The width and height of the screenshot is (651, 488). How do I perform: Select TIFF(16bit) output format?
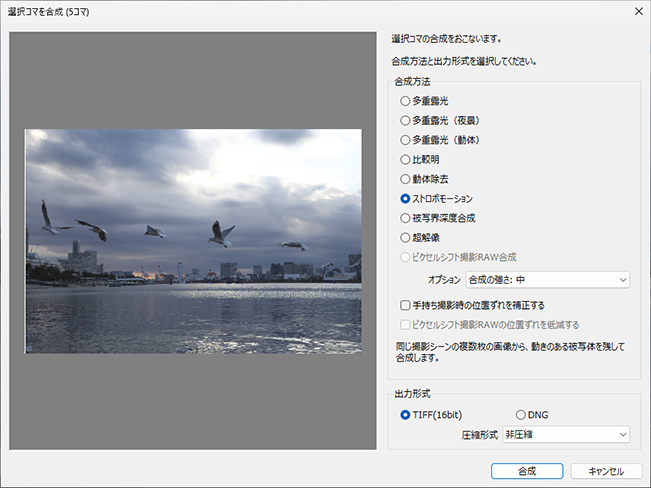tap(405, 414)
